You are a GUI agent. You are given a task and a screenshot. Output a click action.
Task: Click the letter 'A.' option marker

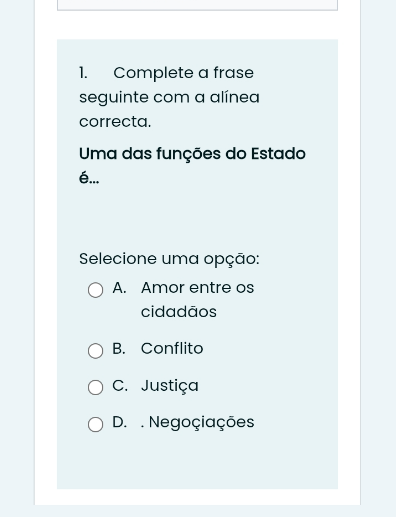(119, 287)
